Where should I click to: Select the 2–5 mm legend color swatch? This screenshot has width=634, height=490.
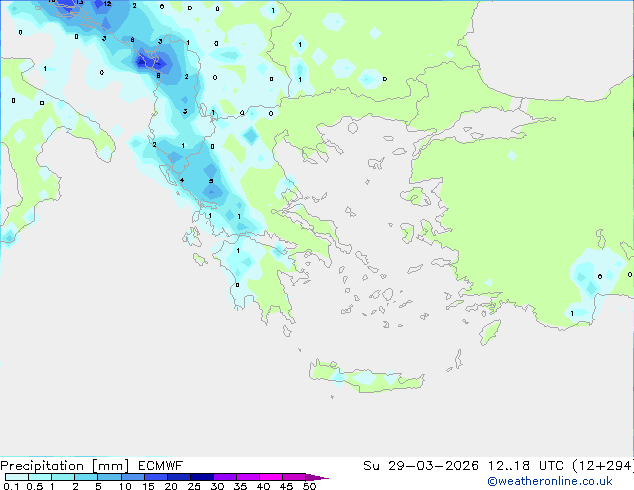[x=86, y=477]
